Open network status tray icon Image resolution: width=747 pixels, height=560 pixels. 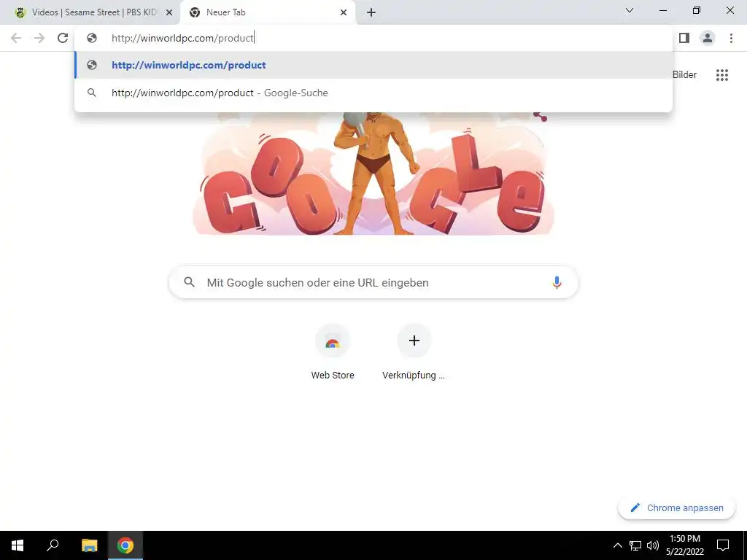(x=635, y=545)
